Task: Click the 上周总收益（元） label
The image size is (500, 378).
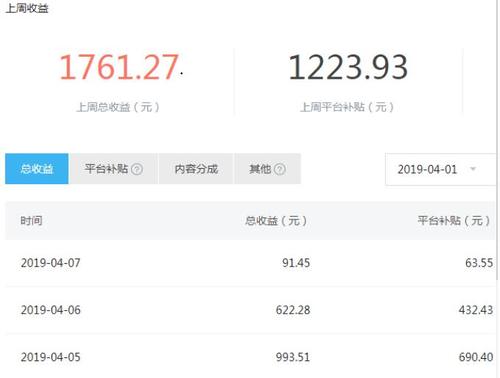Action: [118, 107]
